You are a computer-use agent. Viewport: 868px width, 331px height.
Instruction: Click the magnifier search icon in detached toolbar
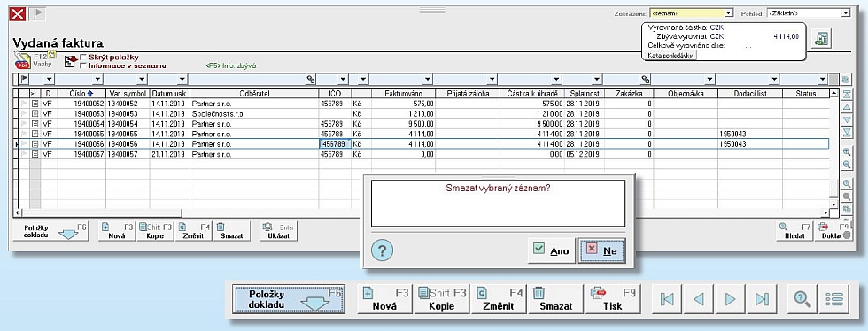tap(802, 299)
